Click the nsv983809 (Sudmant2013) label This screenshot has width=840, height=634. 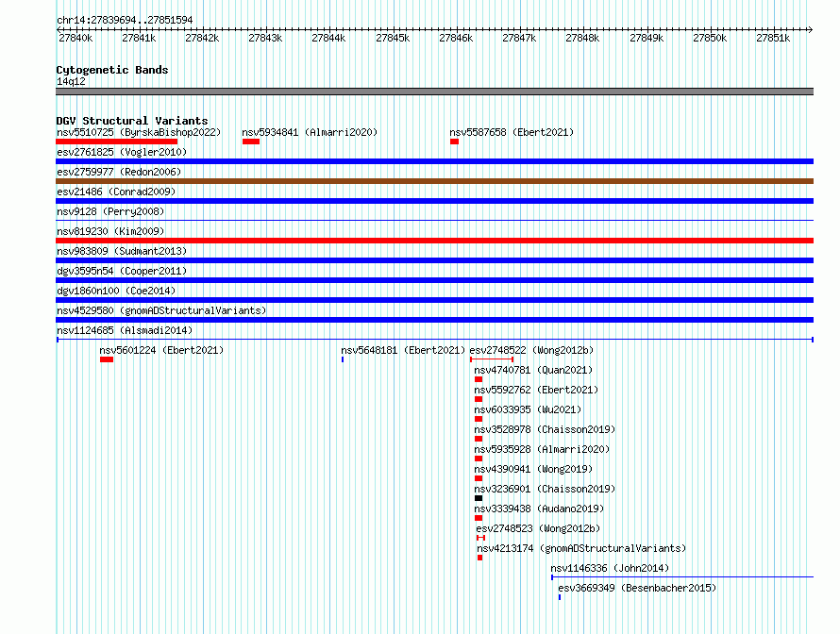pyautogui.click(x=122, y=251)
